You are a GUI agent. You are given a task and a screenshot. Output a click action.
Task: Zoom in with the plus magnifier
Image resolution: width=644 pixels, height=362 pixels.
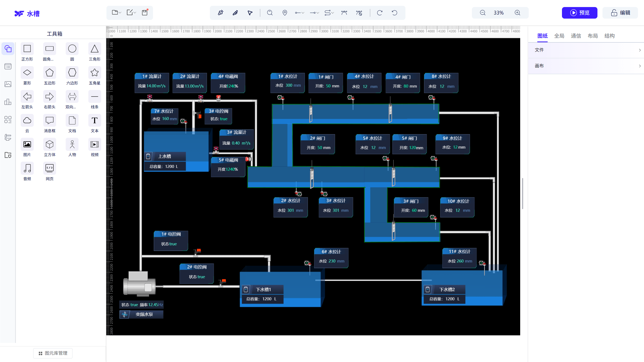(x=517, y=13)
